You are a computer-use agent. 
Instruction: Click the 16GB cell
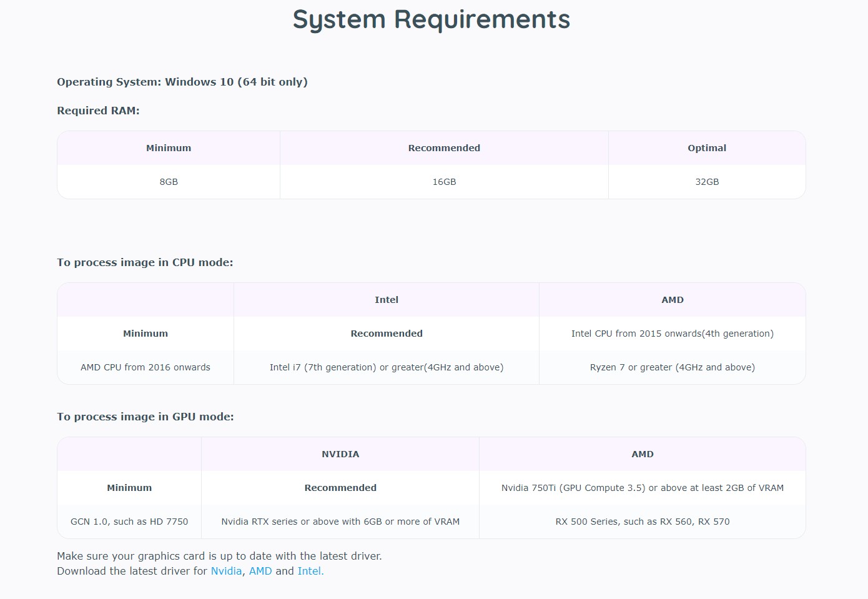pyautogui.click(x=444, y=182)
